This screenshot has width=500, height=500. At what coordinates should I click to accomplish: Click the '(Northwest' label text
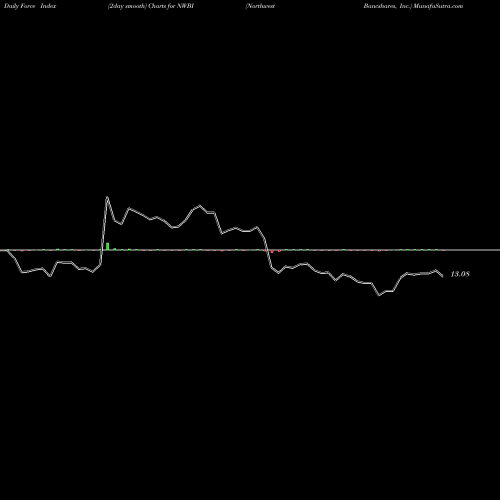(260, 6)
